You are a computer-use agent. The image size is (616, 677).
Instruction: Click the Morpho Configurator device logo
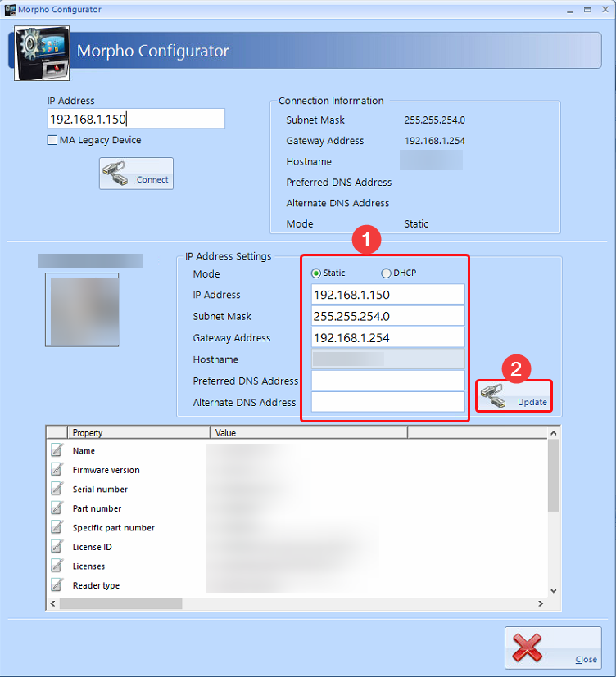coord(42,53)
